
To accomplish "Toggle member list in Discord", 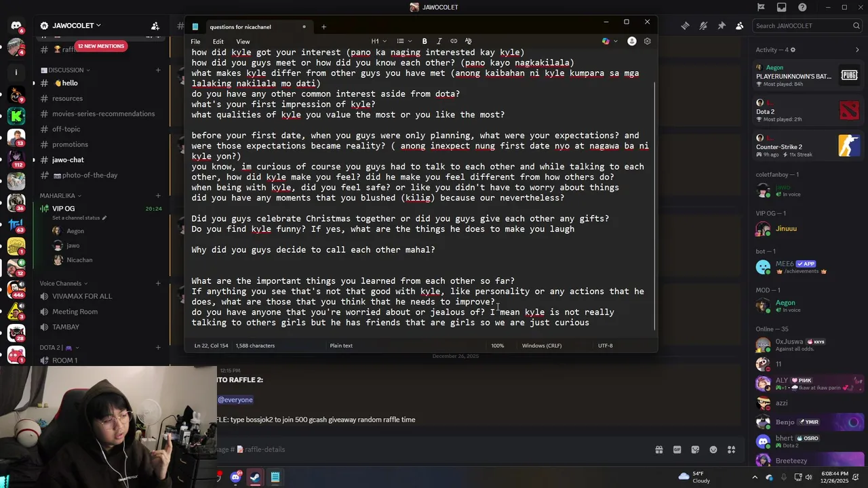I will [739, 26].
